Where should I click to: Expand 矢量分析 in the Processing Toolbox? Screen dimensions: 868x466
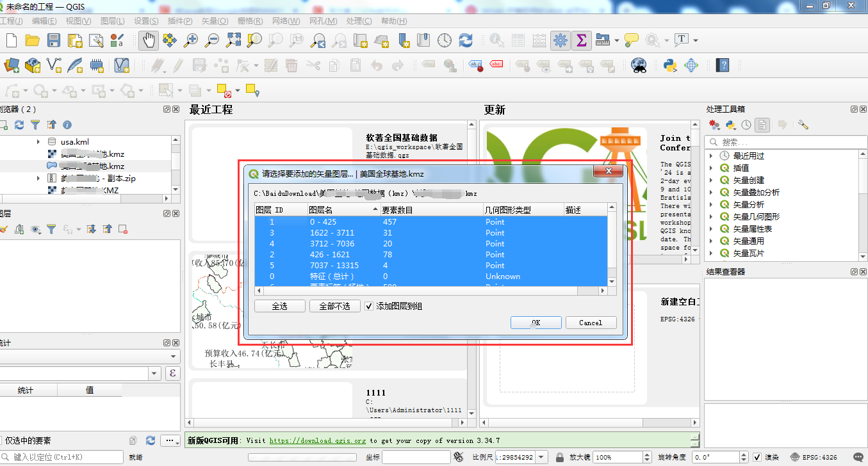[710, 205]
